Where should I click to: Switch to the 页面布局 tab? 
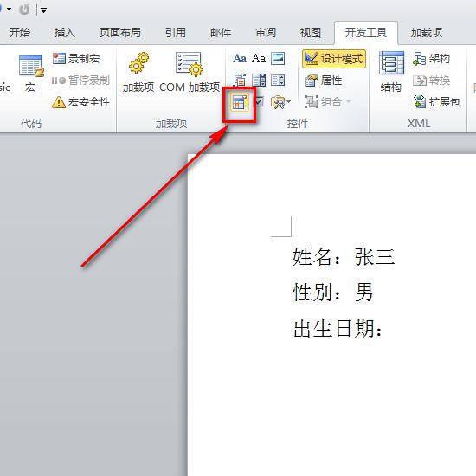(x=120, y=33)
